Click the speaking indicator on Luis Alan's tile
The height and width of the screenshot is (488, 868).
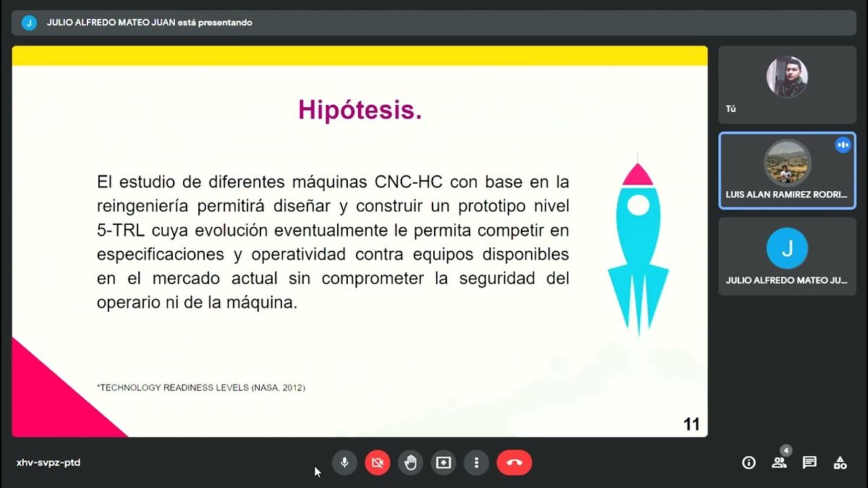click(843, 145)
